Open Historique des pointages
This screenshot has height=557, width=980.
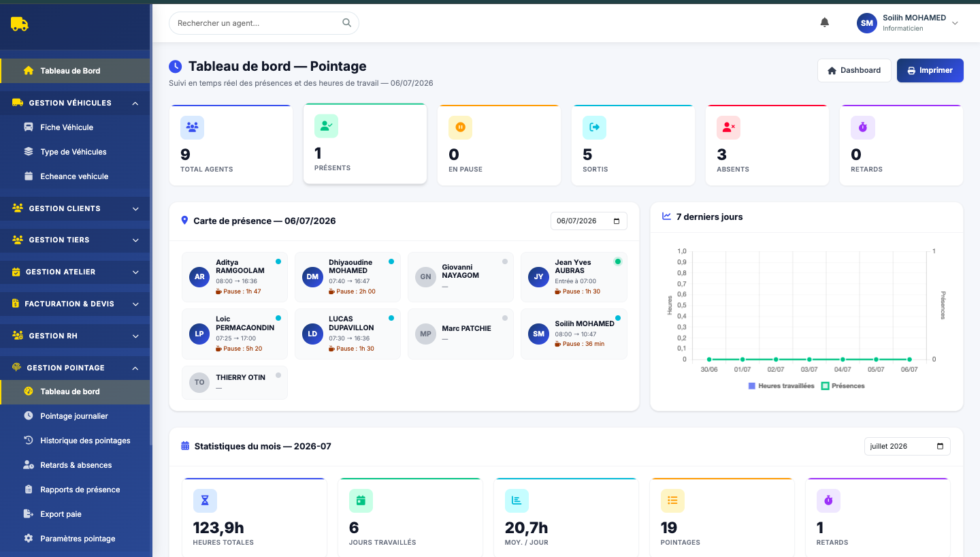tap(75, 441)
